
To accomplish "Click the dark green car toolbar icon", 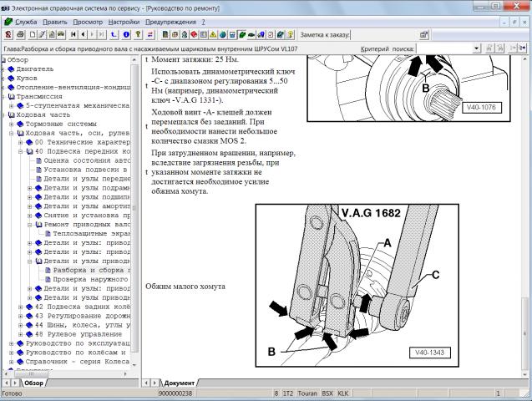I will pos(251,34).
